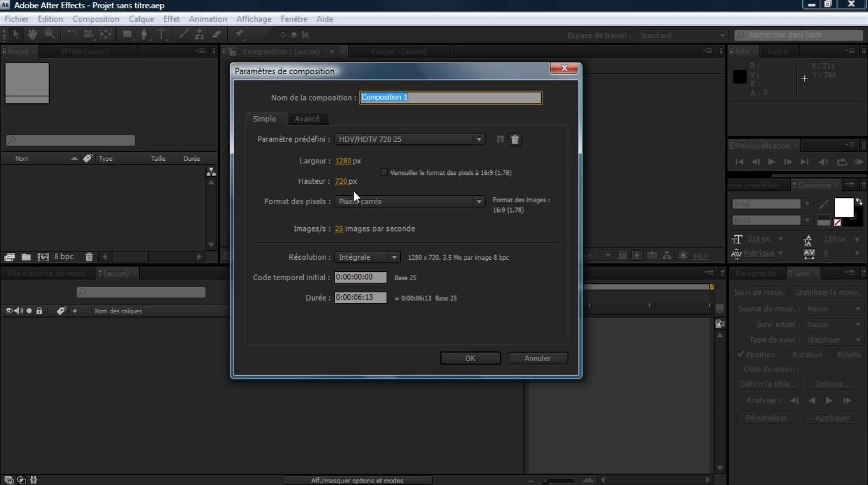
Task: Save the preset using the icon beside HDV/HDTV dropdown
Action: (x=500, y=140)
